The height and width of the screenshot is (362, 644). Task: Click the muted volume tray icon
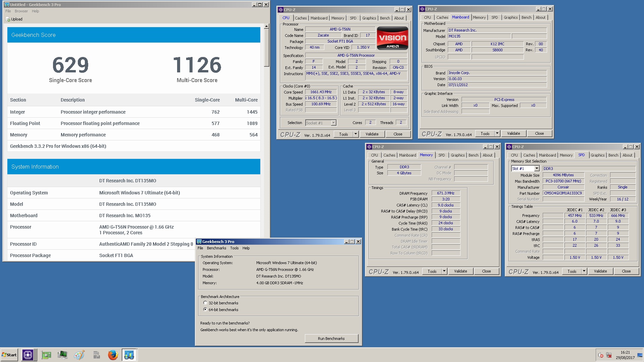[x=601, y=355]
